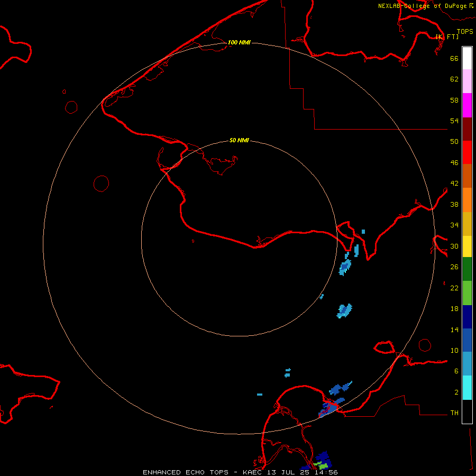Image resolution: width=476 pixels, height=476 pixels.
Task: Pick the magenta legend swatch
Action: [467, 105]
